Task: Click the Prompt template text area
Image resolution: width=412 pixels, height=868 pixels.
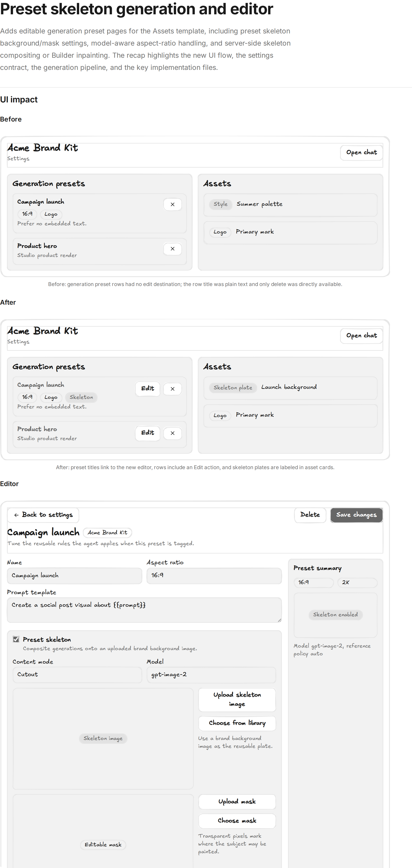Action: [144, 610]
